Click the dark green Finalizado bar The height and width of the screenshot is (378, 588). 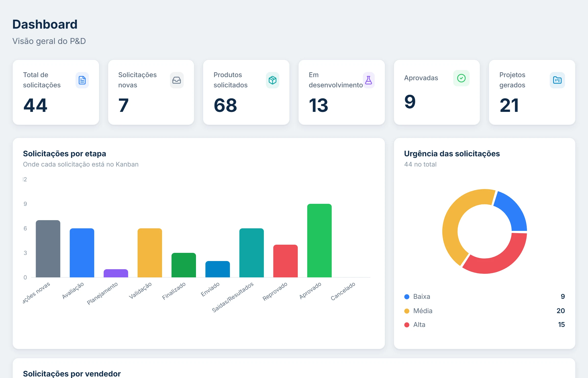click(184, 265)
